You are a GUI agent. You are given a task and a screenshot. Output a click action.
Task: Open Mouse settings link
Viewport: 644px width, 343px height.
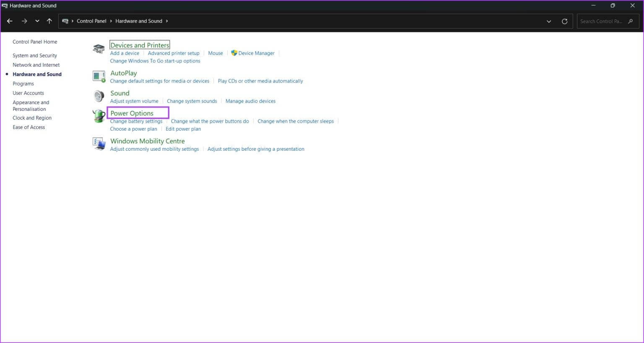216,53
